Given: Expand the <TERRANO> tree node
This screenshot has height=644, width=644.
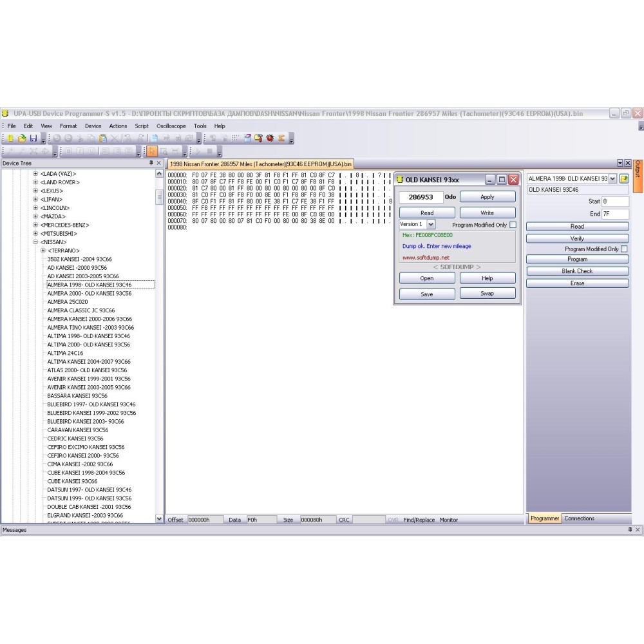Looking at the screenshot, I should [x=43, y=251].
